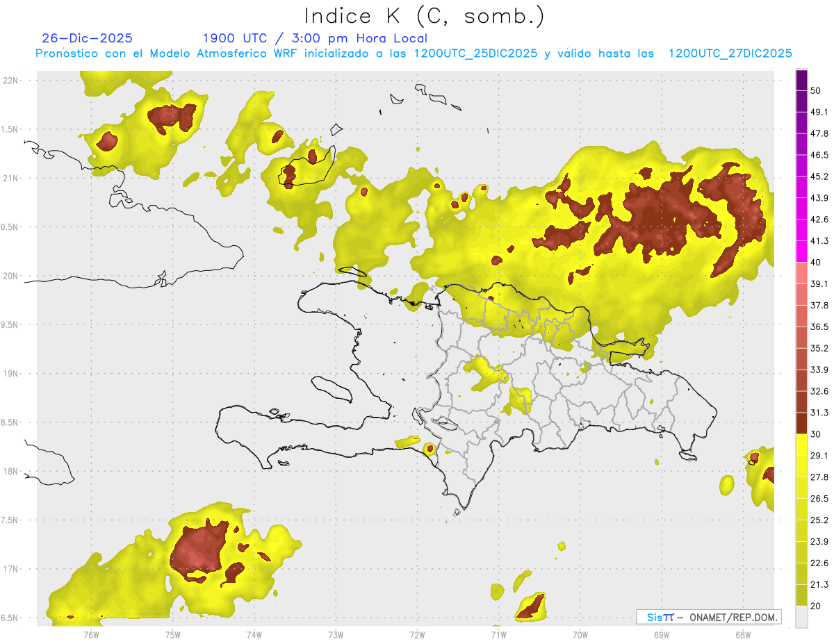This screenshot has width=834, height=644.
Task: Click the latitude label '20N'
Action: 10,276
